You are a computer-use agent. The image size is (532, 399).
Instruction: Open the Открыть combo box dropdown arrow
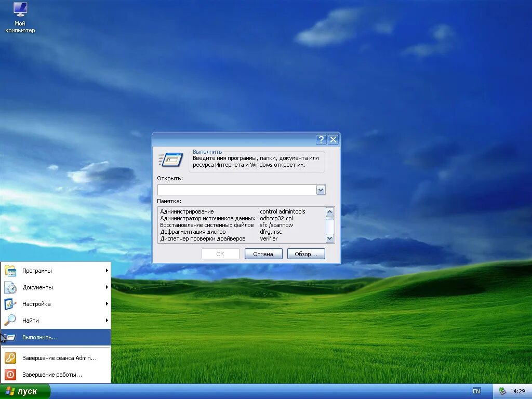click(x=321, y=190)
